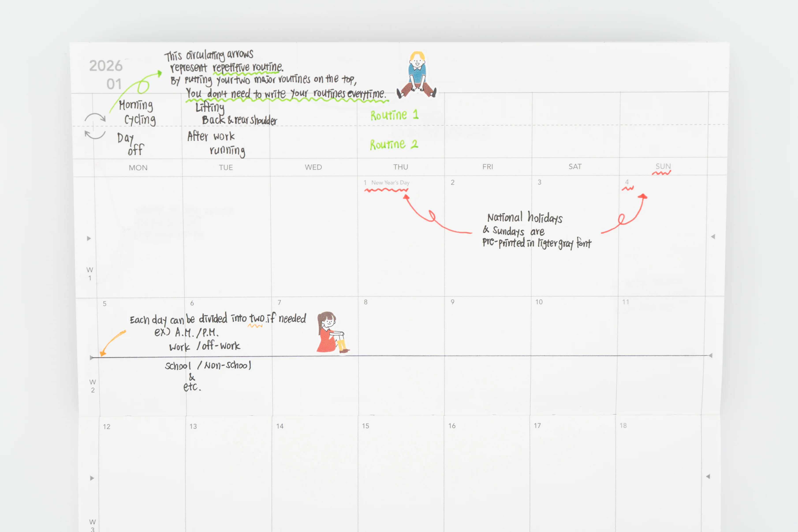Click the underlined repetitive routine phrase
The image size is (798, 532).
pyautogui.click(x=248, y=67)
